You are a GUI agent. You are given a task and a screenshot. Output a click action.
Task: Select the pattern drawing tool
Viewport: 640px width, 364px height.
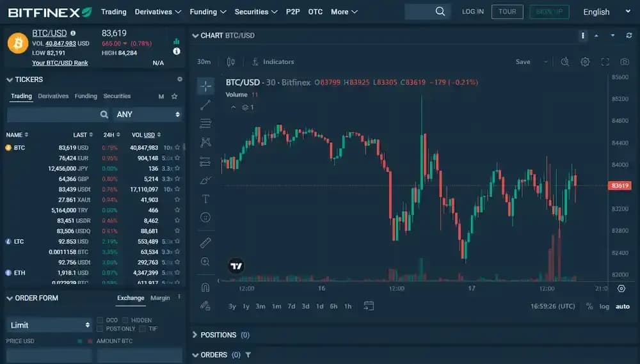[x=205, y=142]
